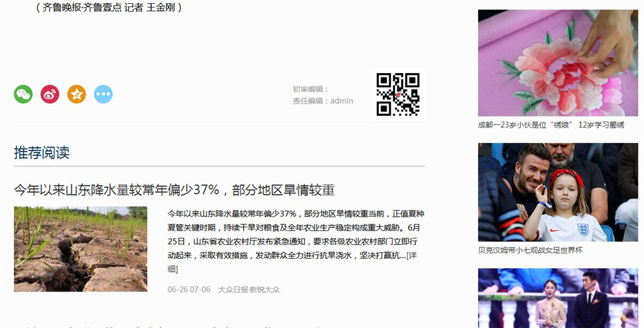644x328 pixels.
Task: Click the caption 贝克汉姆带小七观战女足世界杯
Action: click(x=530, y=250)
